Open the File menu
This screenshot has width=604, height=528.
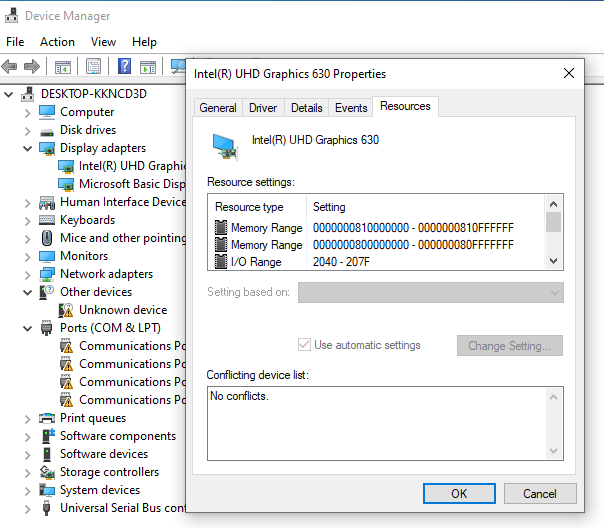[x=15, y=42]
